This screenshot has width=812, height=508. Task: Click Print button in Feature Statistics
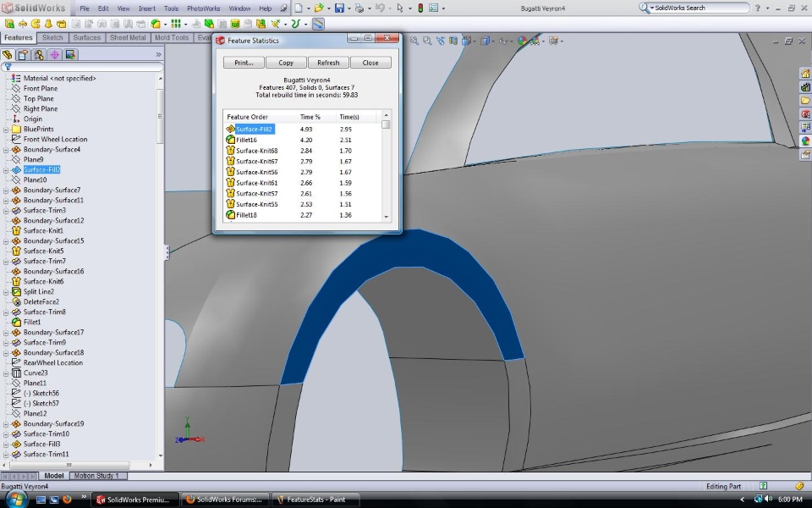point(244,63)
